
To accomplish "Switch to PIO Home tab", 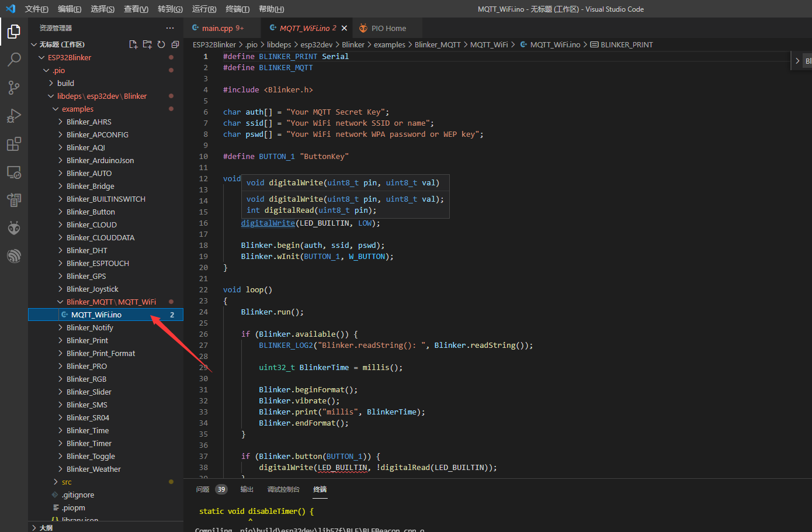I will click(388, 28).
